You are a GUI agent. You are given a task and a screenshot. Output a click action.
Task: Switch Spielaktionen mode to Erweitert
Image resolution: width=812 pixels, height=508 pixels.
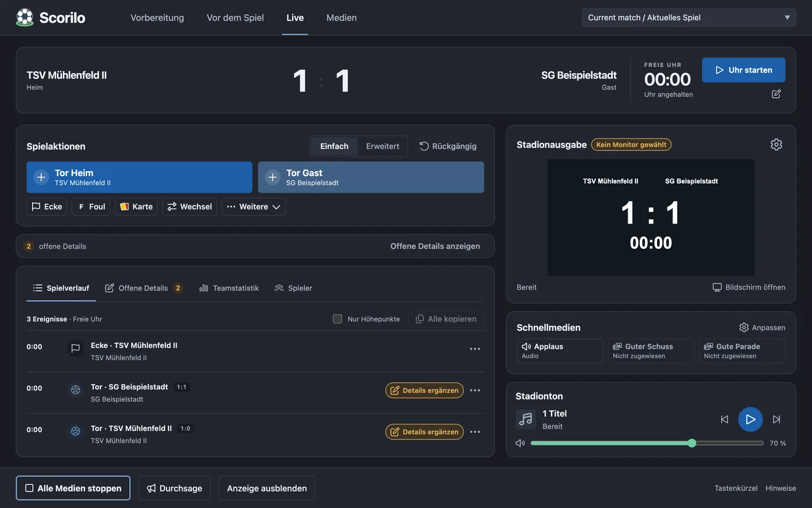382,146
